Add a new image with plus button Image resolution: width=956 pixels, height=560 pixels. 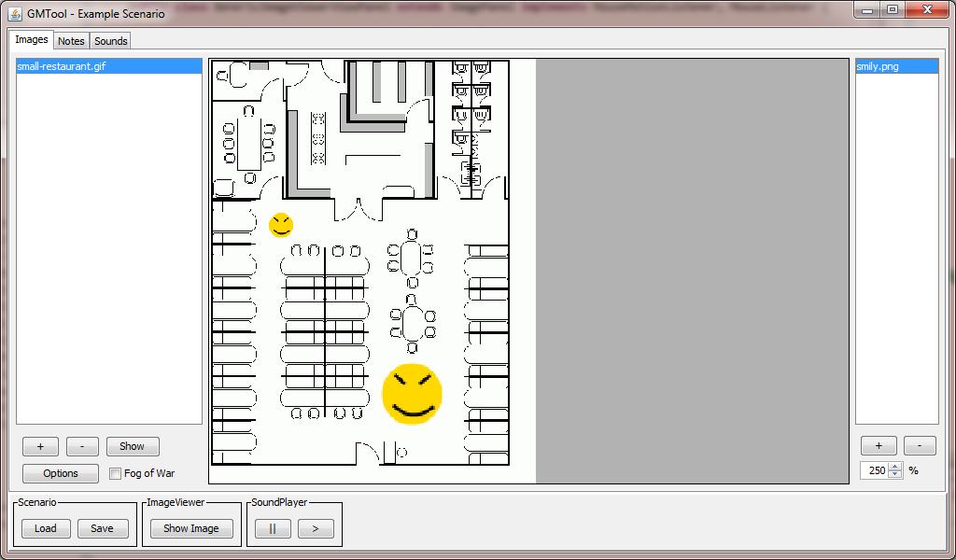[40, 446]
